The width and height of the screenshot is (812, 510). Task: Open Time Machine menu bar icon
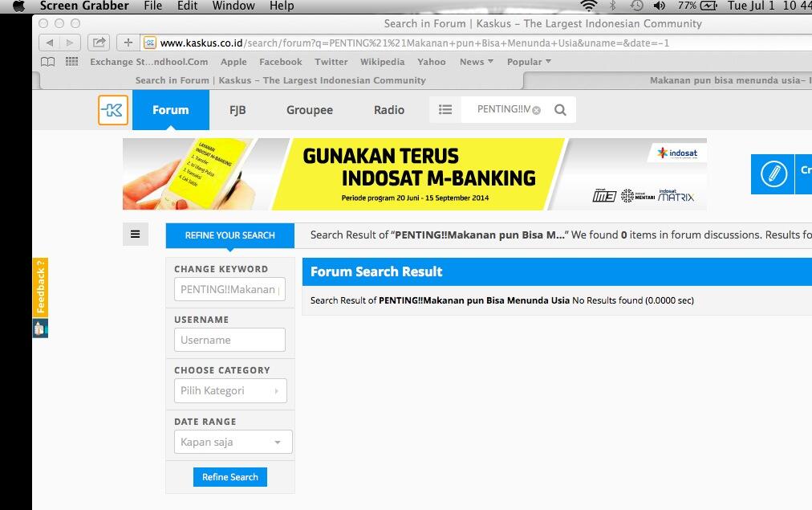pos(636,6)
